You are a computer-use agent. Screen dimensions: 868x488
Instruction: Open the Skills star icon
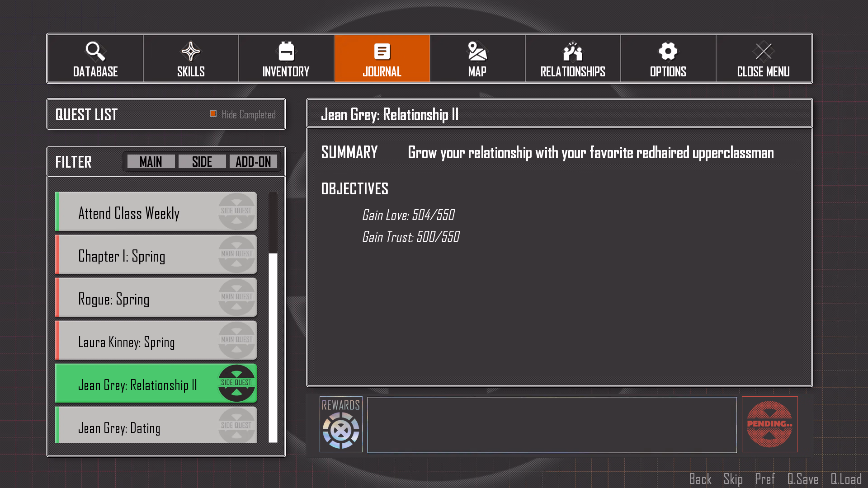[x=191, y=52]
